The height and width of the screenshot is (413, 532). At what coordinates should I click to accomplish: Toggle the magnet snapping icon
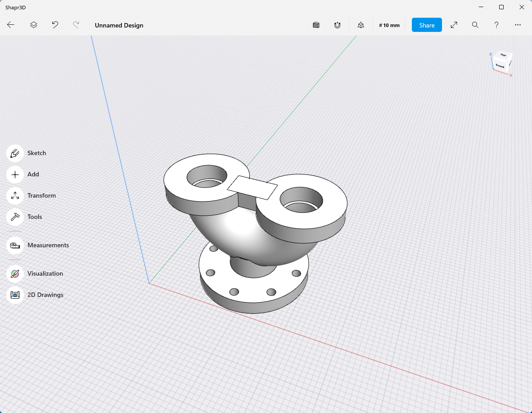[337, 25]
